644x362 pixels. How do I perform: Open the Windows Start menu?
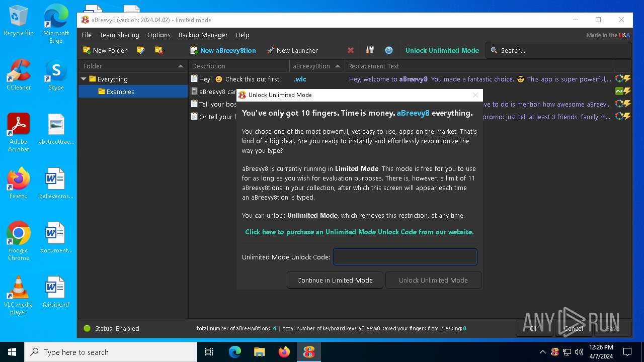pyautogui.click(x=12, y=352)
